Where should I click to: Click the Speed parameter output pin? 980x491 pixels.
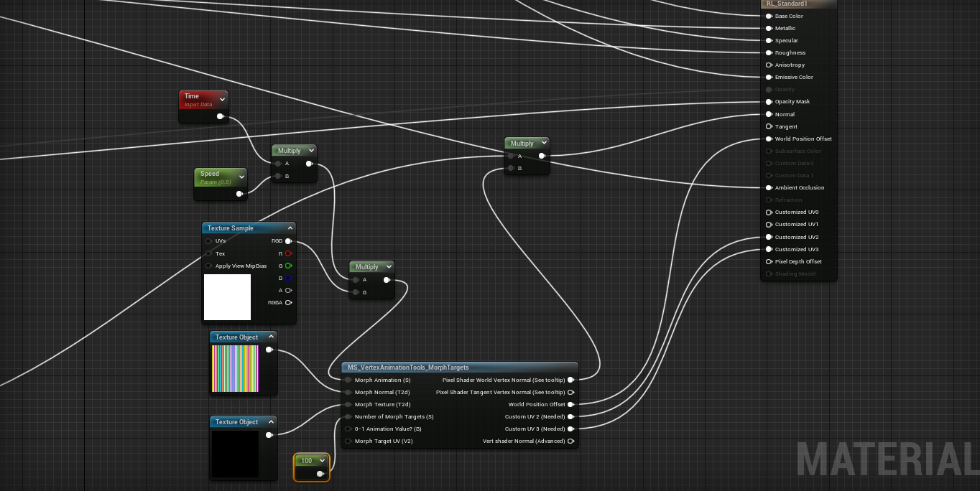240,193
